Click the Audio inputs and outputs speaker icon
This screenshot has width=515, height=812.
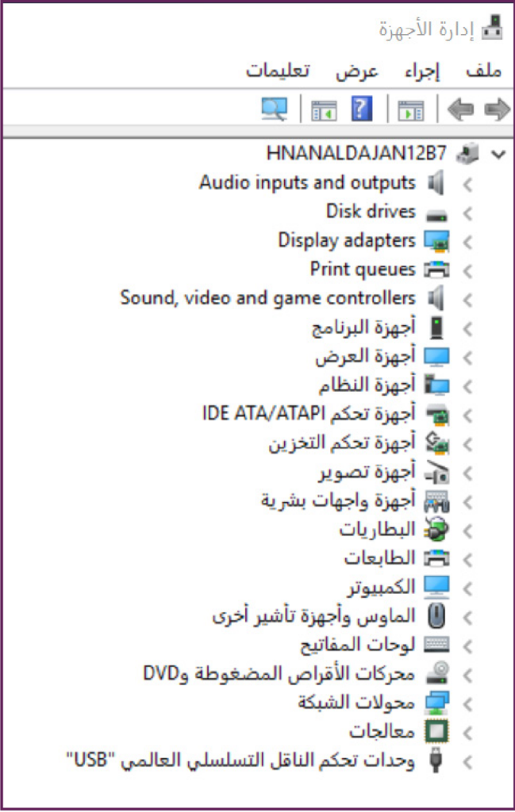[436, 183]
